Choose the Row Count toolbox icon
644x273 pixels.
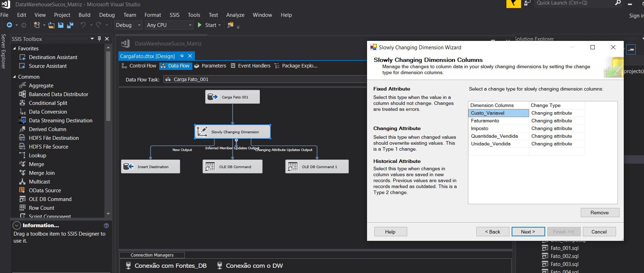click(x=22, y=208)
